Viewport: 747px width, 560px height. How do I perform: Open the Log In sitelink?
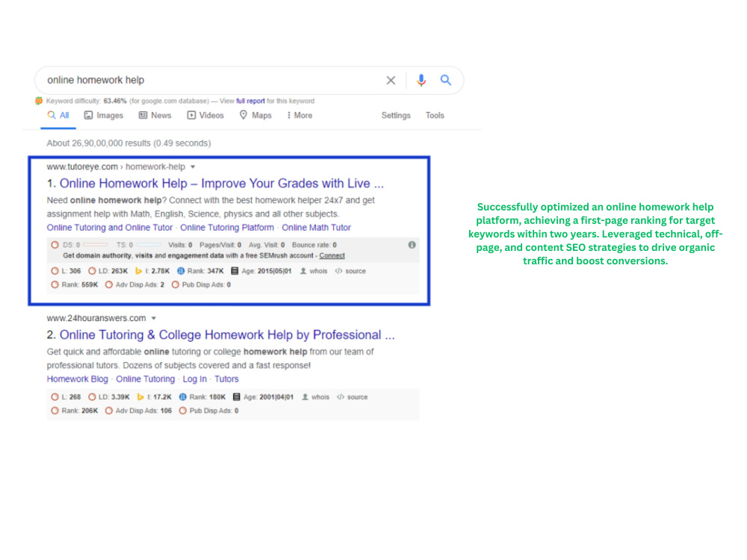pos(195,379)
